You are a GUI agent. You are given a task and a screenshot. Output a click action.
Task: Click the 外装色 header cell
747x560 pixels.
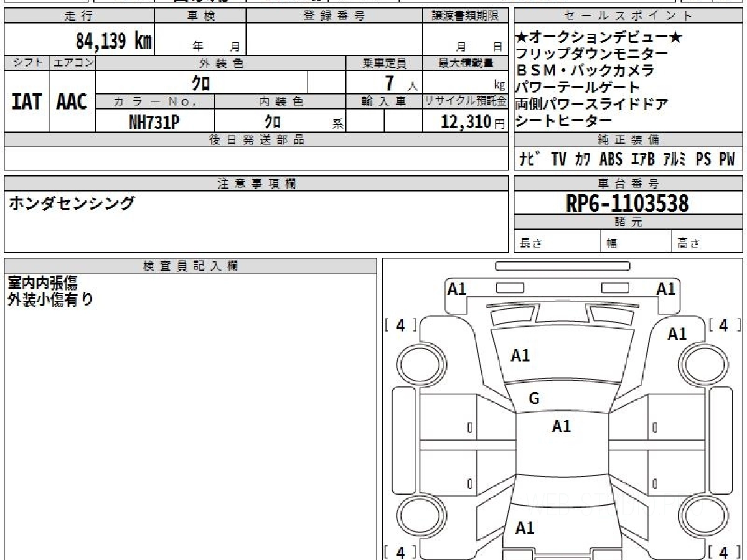221,63
